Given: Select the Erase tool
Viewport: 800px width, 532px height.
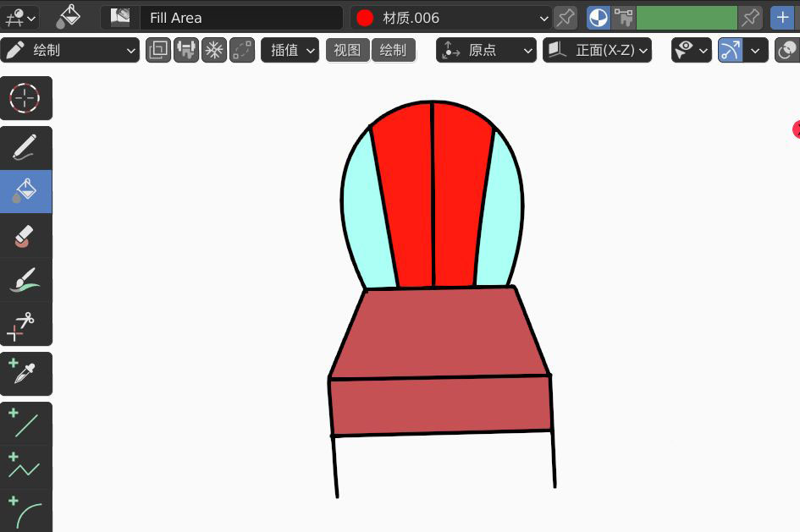Looking at the screenshot, I should pos(25,236).
